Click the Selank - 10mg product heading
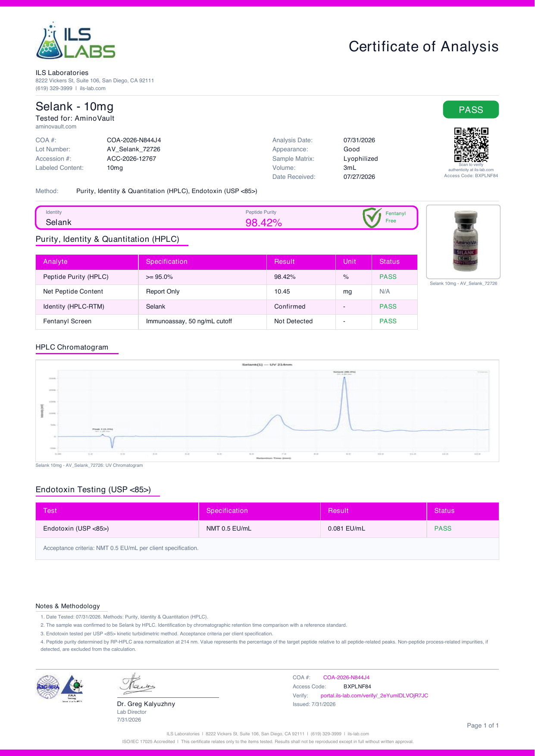 click(75, 106)
